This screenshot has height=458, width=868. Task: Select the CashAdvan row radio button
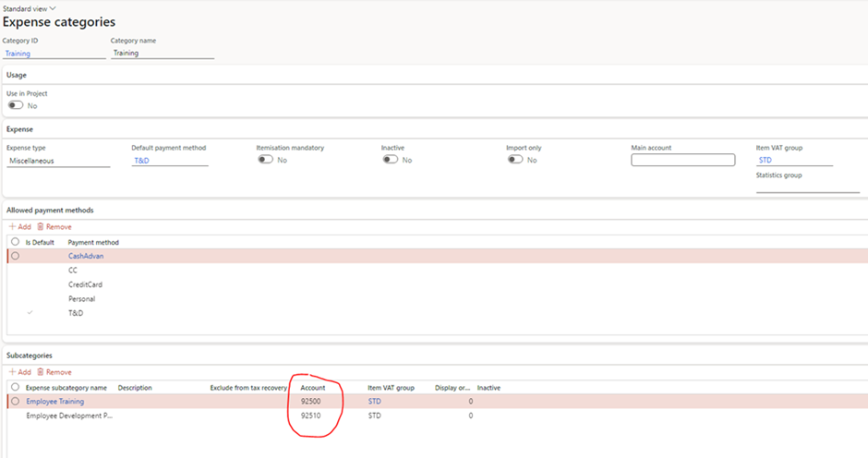pos(16,256)
